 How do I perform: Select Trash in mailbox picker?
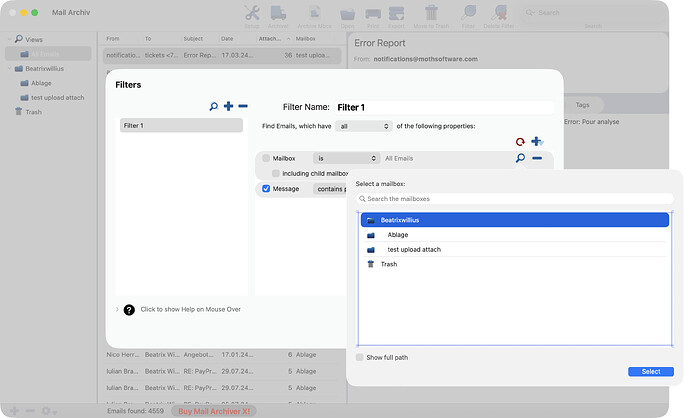[515, 264]
